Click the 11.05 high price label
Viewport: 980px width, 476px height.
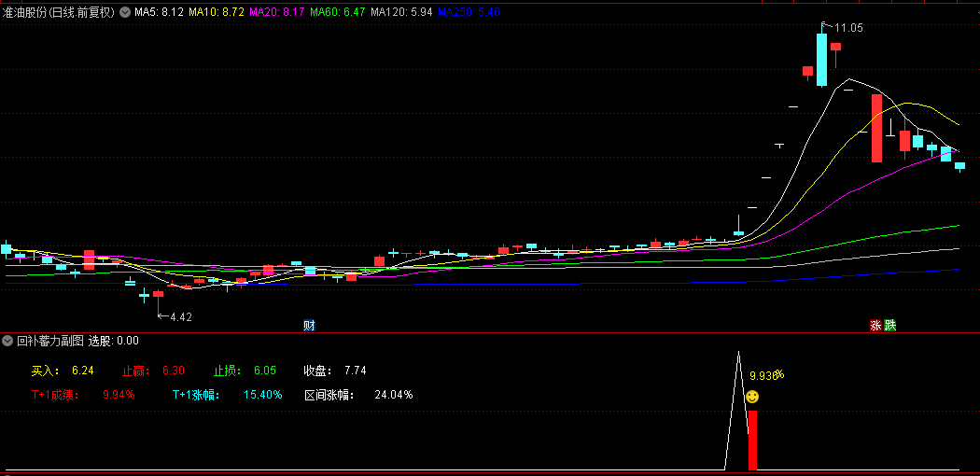848,28
